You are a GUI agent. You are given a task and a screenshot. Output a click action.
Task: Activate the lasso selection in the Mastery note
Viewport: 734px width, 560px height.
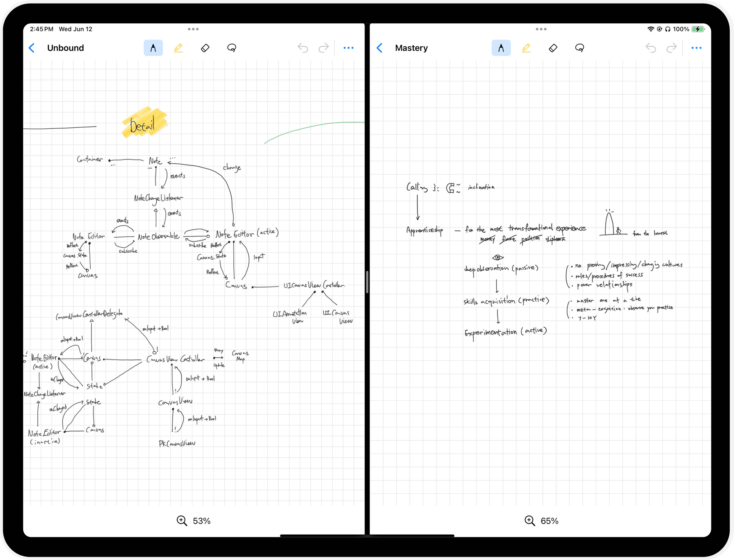click(x=580, y=48)
